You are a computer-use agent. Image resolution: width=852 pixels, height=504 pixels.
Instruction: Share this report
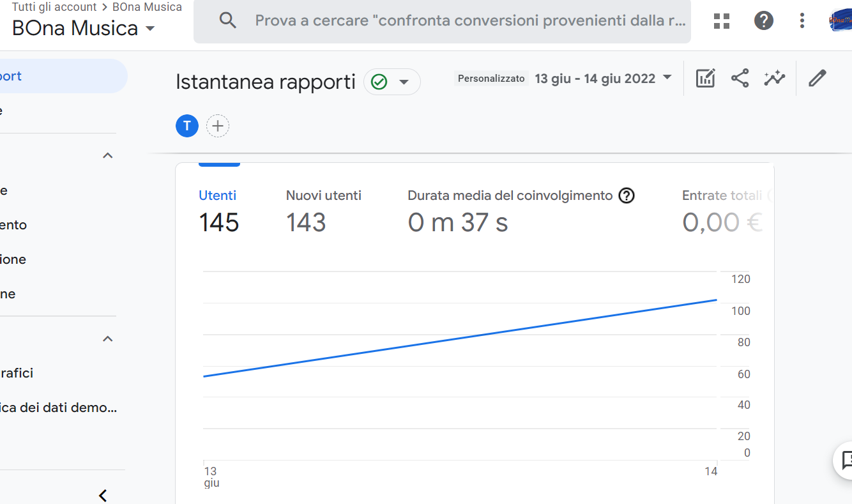740,79
